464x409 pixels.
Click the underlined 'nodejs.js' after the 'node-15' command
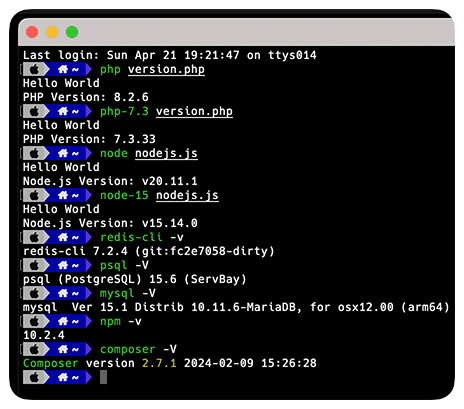(187, 195)
